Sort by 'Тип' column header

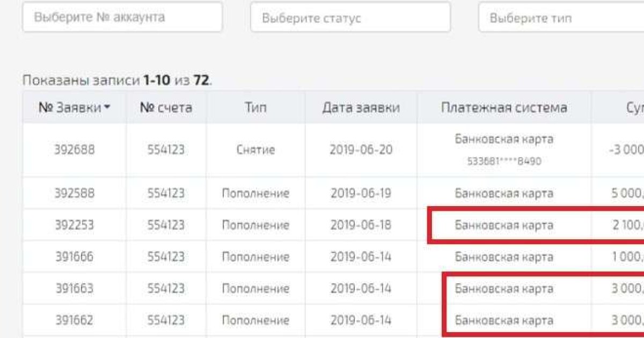pos(255,107)
